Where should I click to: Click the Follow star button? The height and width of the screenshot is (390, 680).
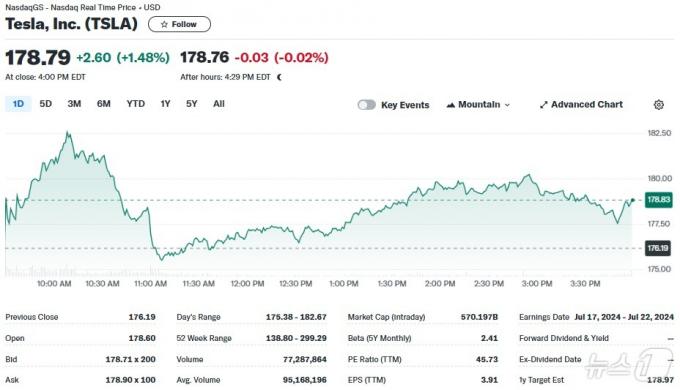point(179,24)
